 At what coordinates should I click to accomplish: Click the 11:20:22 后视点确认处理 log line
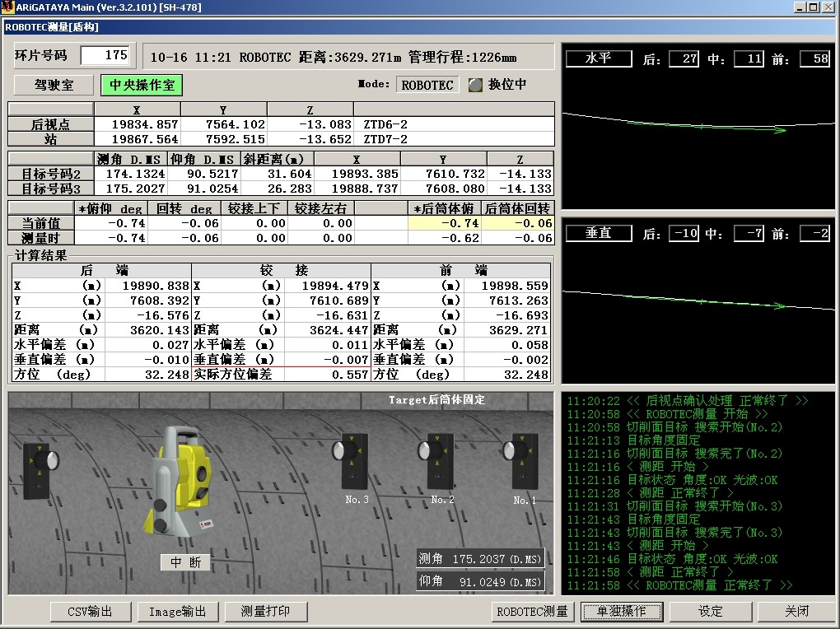pyautogui.click(x=688, y=401)
